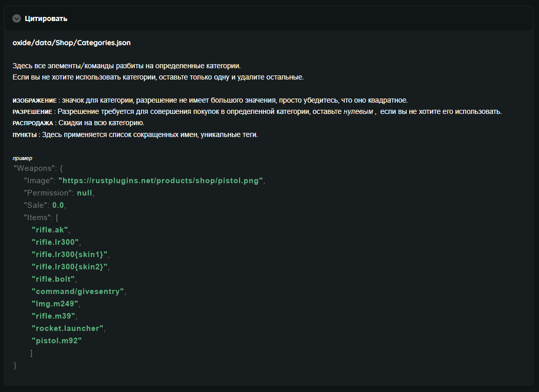Click the "Цитировать" header label

[x=46, y=18]
